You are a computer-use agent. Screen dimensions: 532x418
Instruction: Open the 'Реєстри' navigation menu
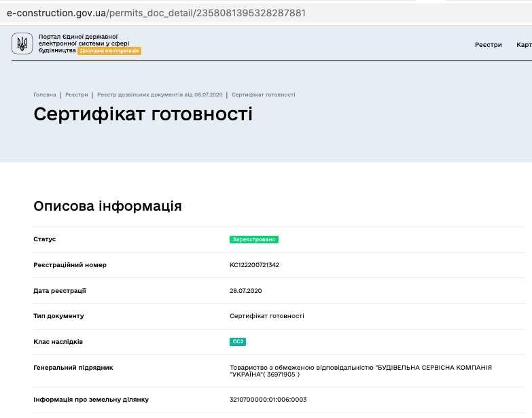point(489,45)
